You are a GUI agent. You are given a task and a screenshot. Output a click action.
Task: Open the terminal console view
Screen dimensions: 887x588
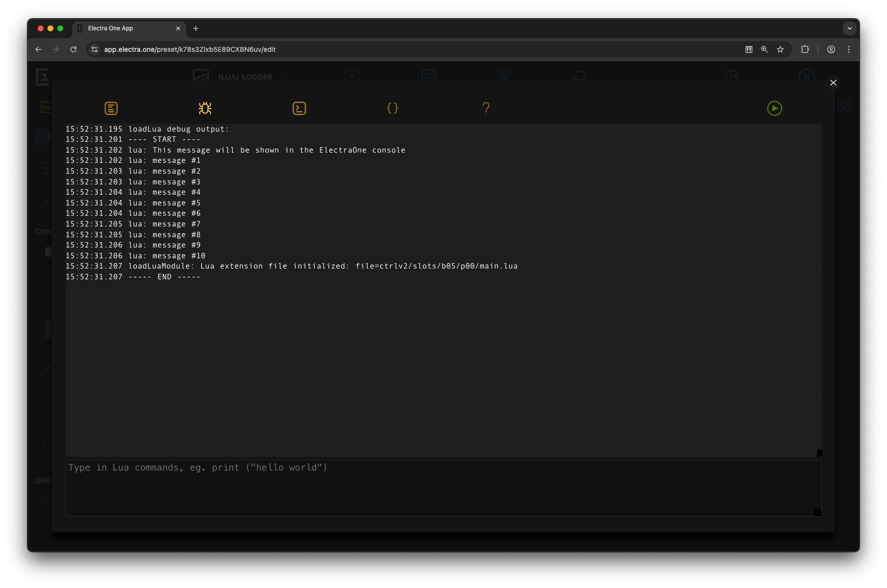point(299,108)
